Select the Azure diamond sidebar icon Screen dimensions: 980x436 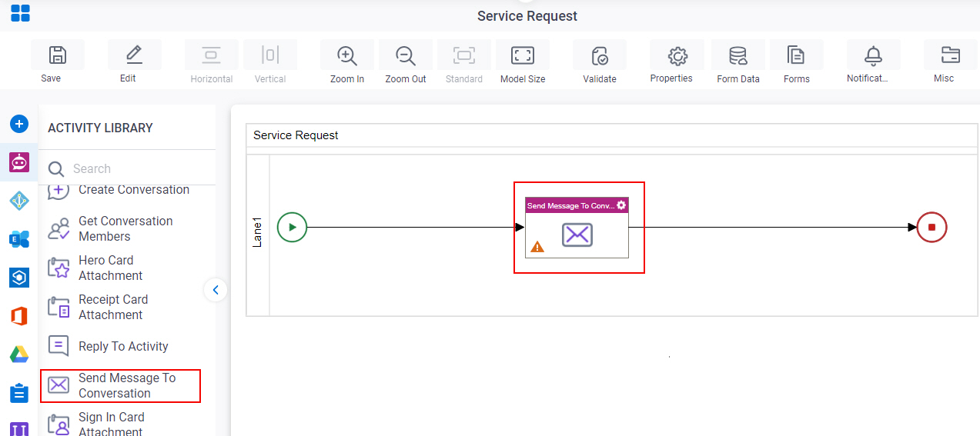point(19,201)
